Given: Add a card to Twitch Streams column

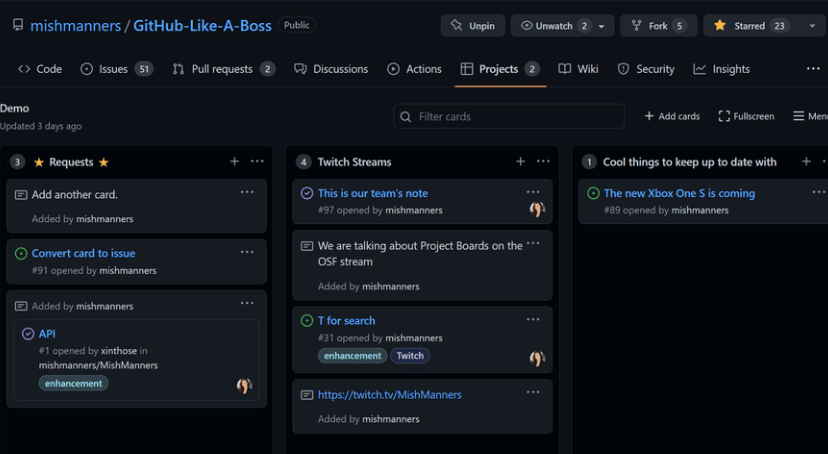Looking at the screenshot, I should pos(521,162).
